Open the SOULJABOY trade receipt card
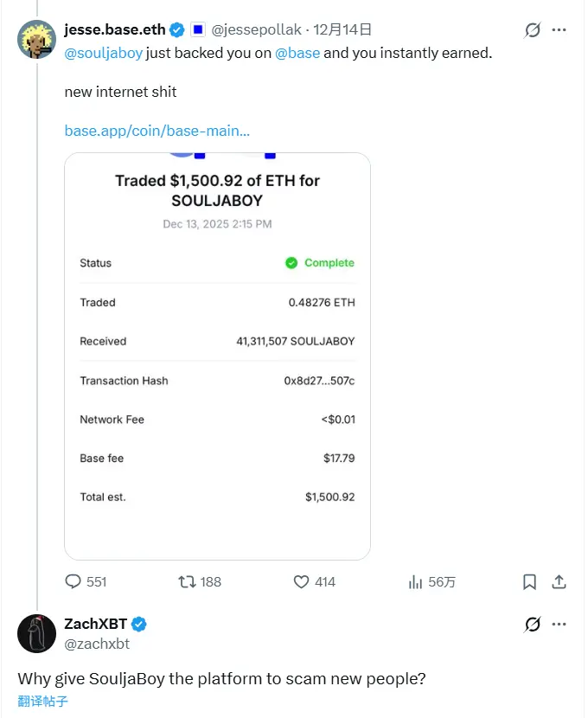 tap(217, 356)
